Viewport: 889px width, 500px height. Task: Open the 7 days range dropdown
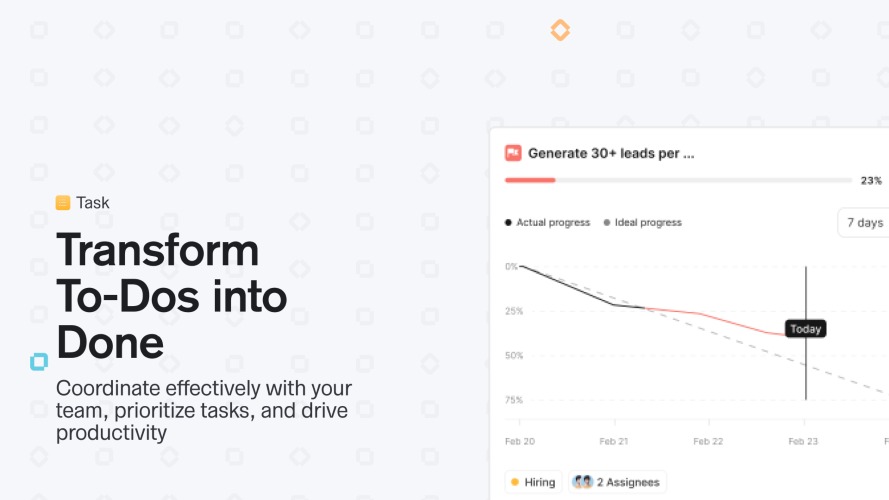click(x=863, y=223)
